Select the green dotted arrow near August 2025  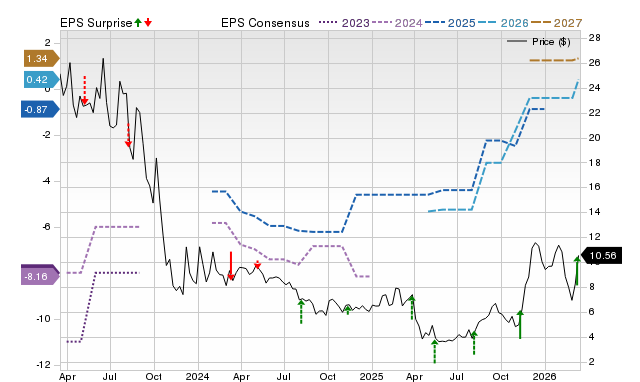coord(474,343)
